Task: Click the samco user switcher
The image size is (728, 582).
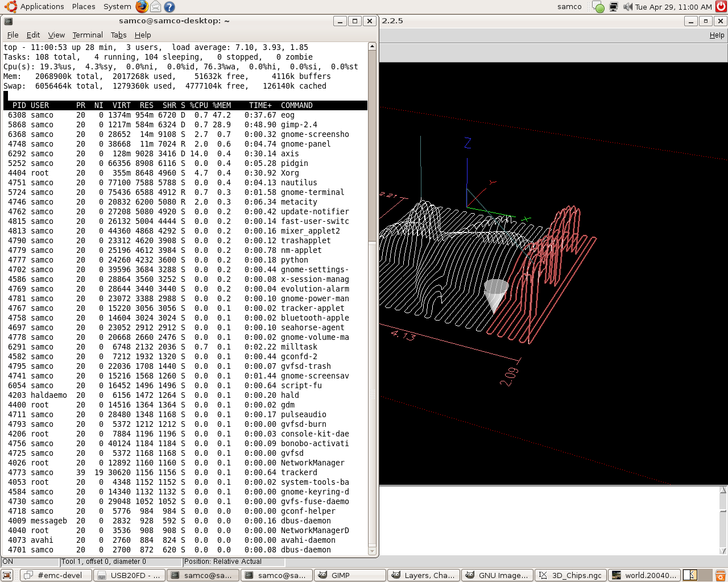Action: click(569, 7)
